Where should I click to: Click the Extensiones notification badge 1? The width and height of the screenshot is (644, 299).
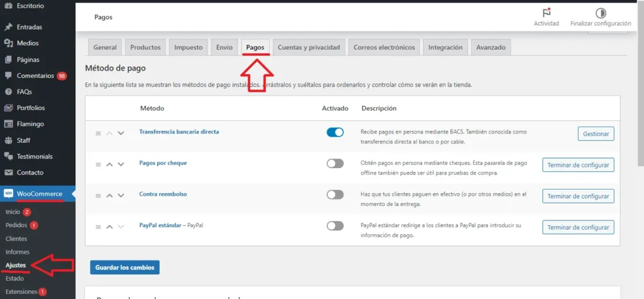point(43,291)
